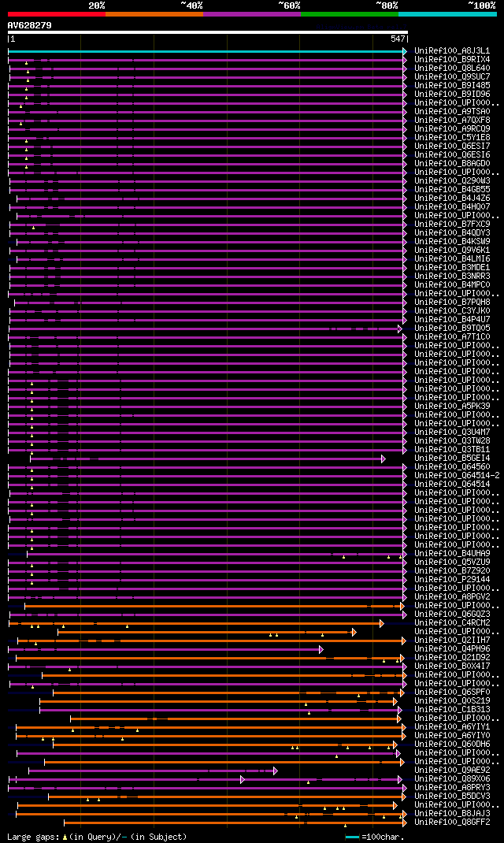
Task: Click the UniRef100_B4QDY3 hit name
Action: [x=452, y=232]
